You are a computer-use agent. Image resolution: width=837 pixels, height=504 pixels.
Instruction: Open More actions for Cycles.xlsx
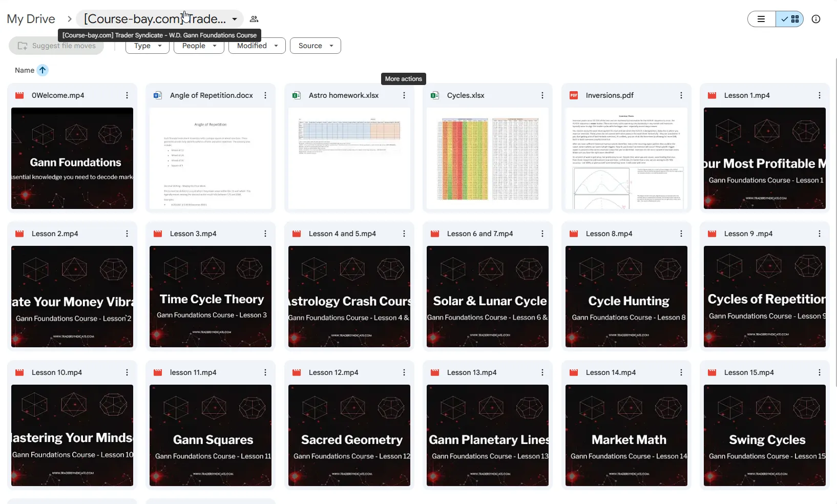click(x=542, y=95)
